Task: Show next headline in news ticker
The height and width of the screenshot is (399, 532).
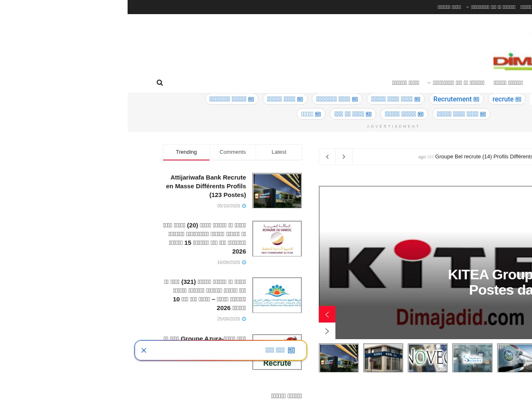Action: click(x=344, y=157)
